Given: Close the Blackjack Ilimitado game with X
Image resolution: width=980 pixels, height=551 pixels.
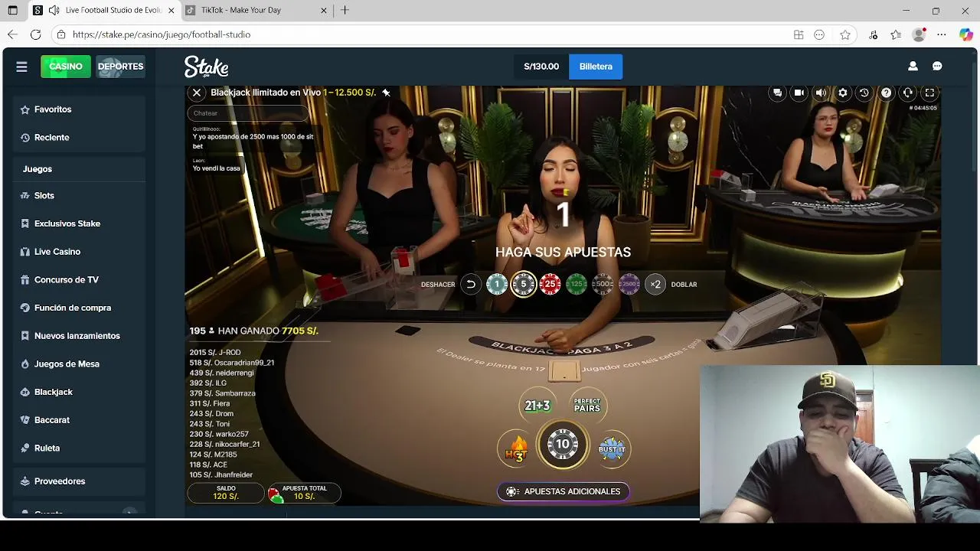Looking at the screenshot, I should pyautogui.click(x=197, y=93).
